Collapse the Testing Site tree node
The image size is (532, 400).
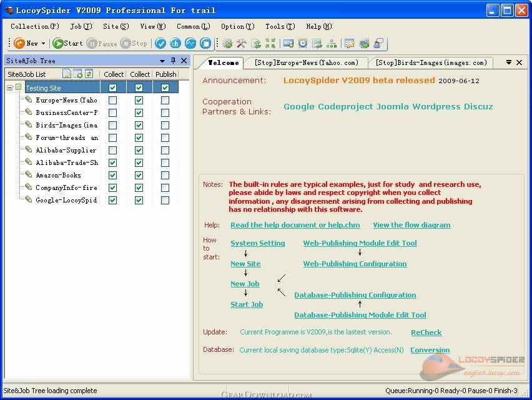(10, 87)
